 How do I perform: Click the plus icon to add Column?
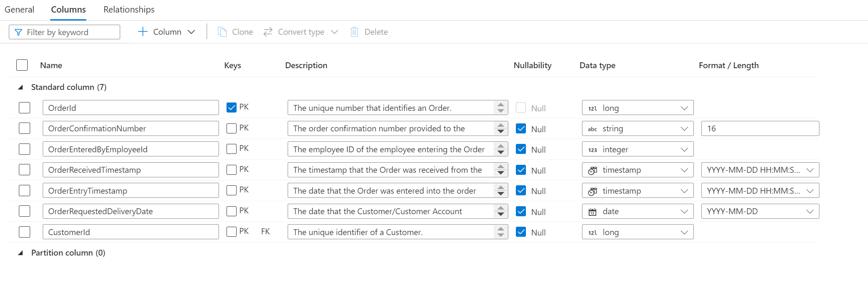point(143,32)
